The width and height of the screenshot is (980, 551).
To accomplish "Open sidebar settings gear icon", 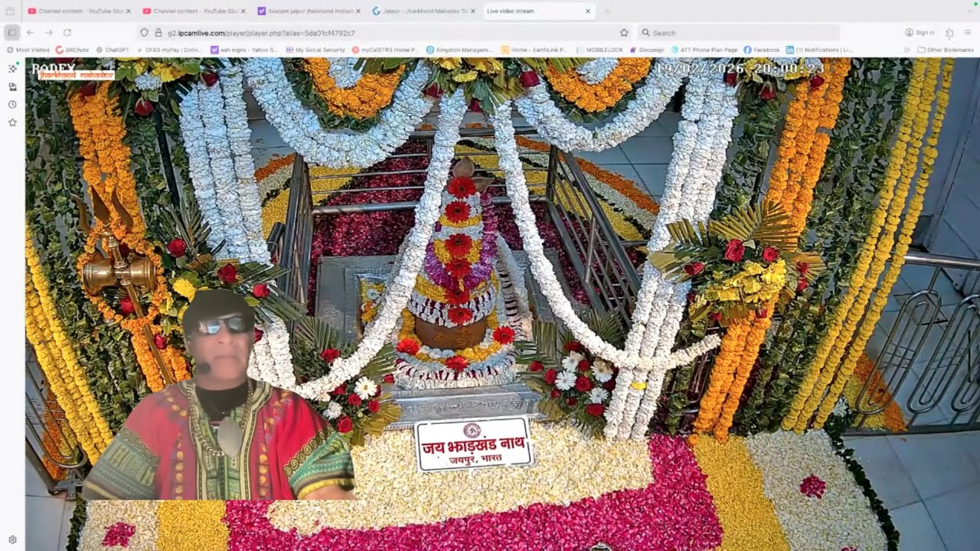I will (x=12, y=540).
